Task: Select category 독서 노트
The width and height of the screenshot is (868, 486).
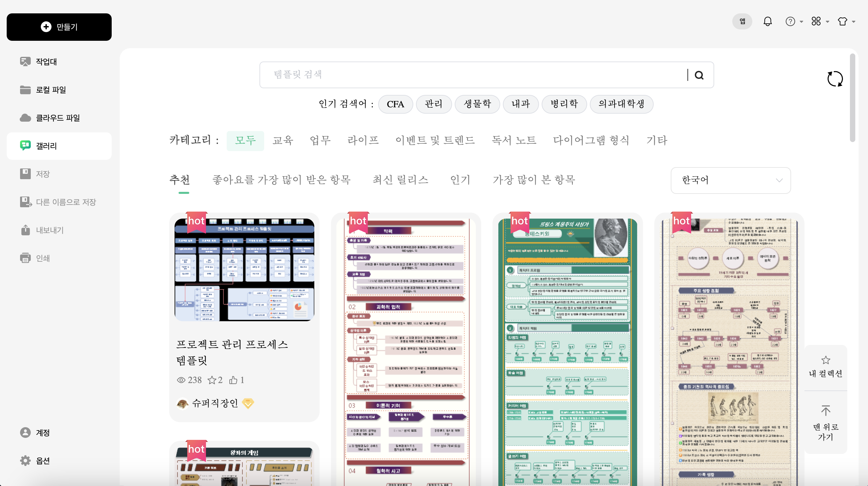Action: pyautogui.click(x=514, y=140)
